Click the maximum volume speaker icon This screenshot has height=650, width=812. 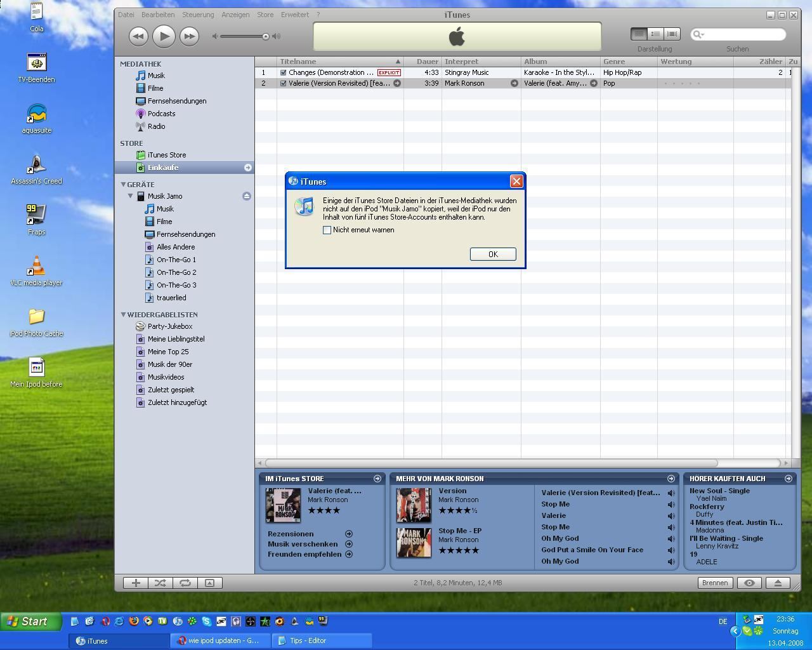coord(276,36)
